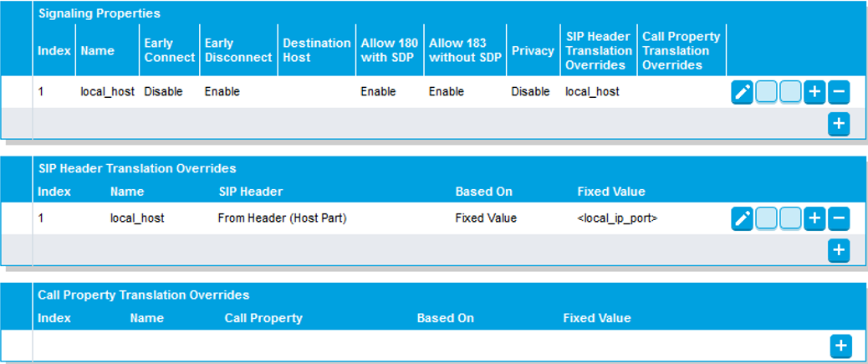Click the Call Property column header

(x=263, y=318)
